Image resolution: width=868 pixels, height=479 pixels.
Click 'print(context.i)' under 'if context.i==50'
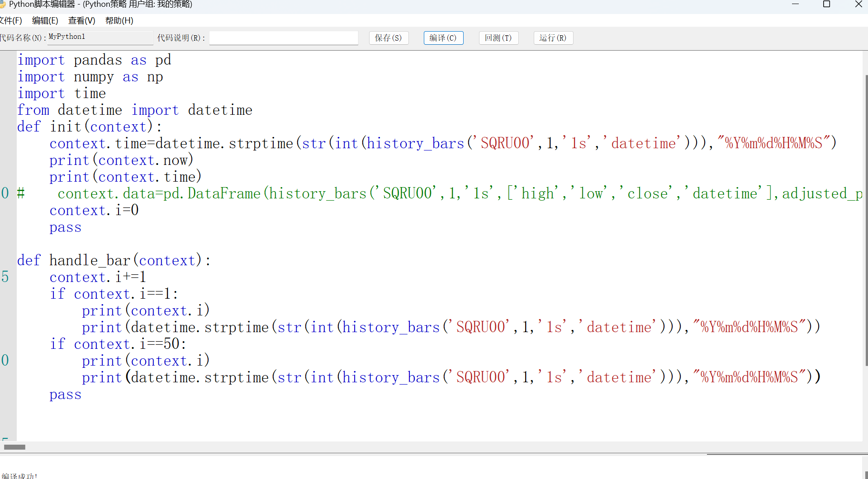click(146, 361)
